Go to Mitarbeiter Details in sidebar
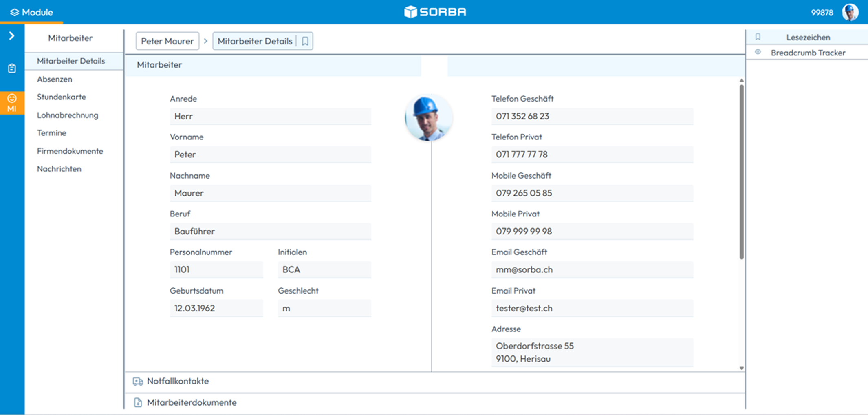Viewport: 868px width, 415px height. point(74,61)
